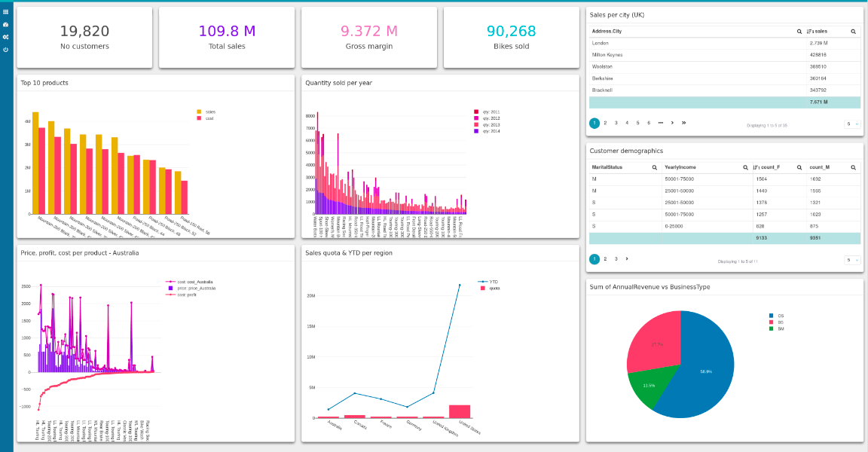Open settings via the sidebar gears icon
The height and width of the screenshot is (452, 868).
tap(5, 36)
